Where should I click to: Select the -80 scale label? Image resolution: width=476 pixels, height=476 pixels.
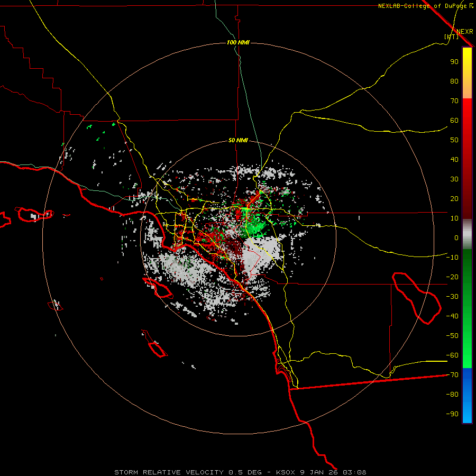tap(452, 395)
